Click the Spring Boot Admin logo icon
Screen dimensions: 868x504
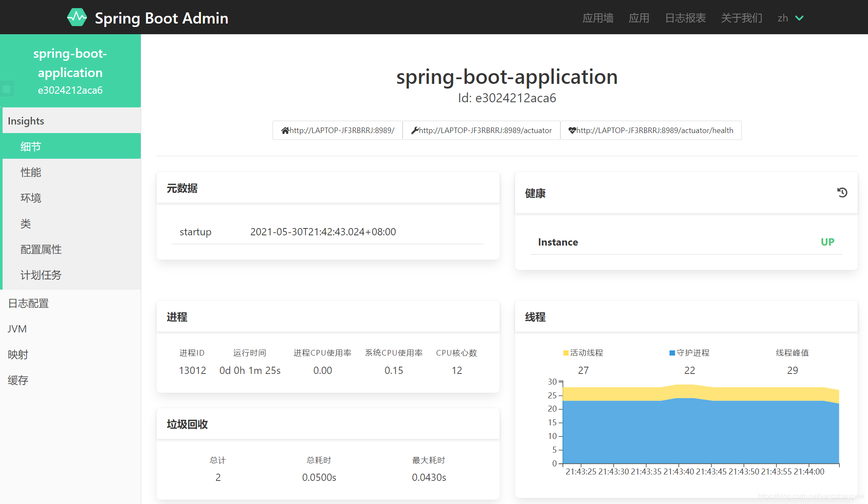pyautogui.click(x=77, y=17)
